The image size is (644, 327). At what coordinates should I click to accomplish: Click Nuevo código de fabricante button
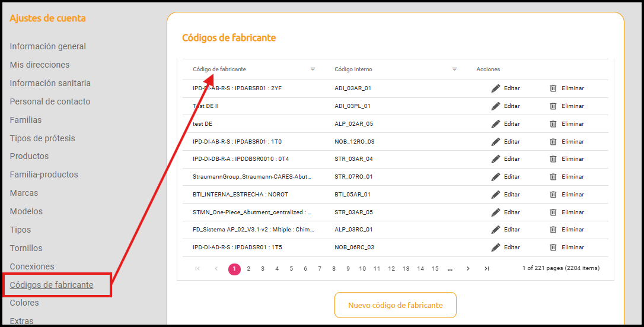(x=396, y=305)
